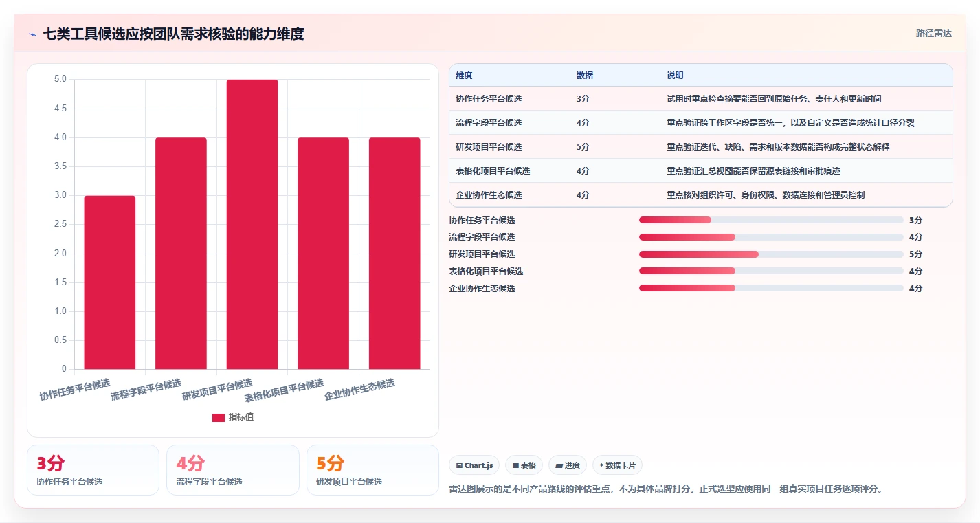This screenshot has height=523, width=980.
Task: Select the Chart.js tag
Action: point(474,465)
